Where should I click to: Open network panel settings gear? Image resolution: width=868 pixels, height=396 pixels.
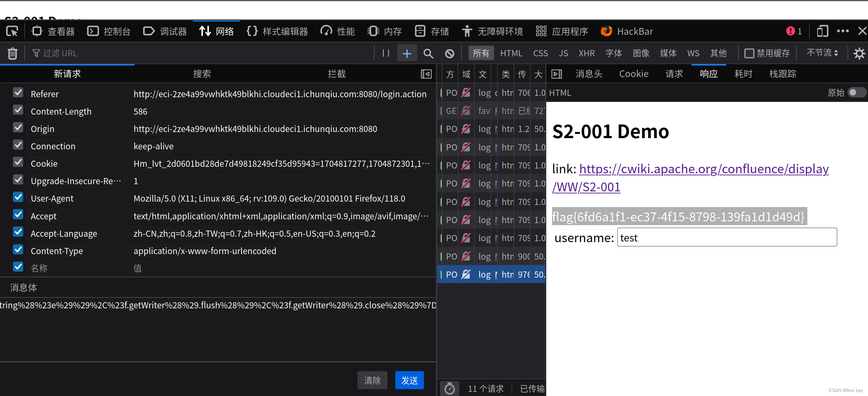point(859,53)
